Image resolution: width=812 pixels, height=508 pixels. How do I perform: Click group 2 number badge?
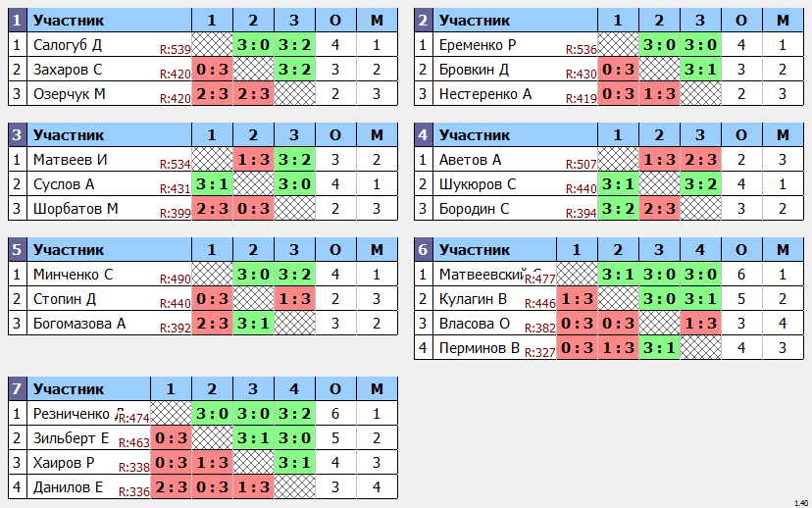pyautogui.click(x=423, y=21)
